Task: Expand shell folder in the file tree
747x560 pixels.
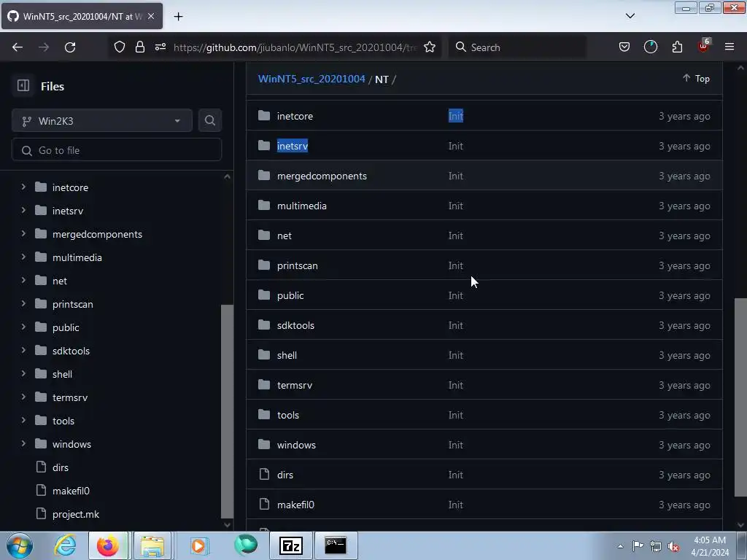Action: click(23, 373)
